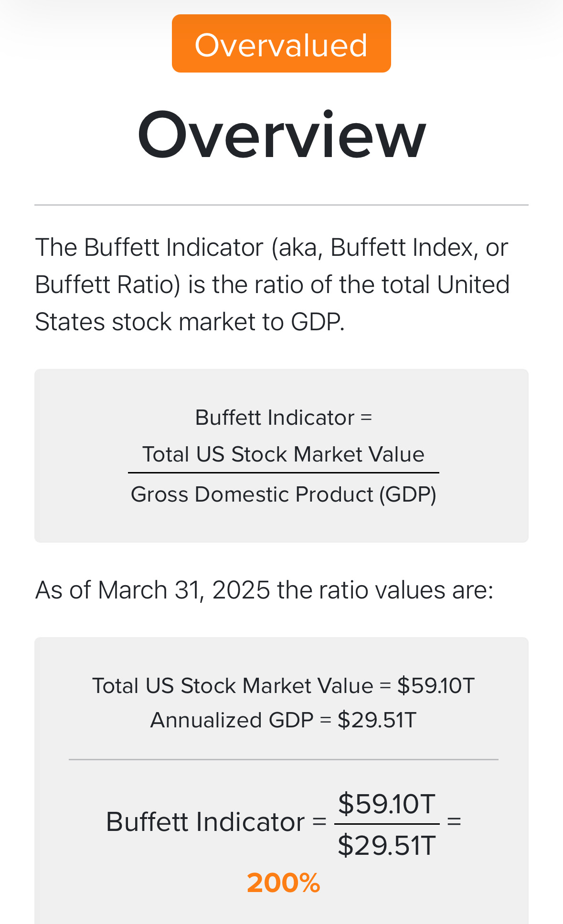Click the "Total US Stock Market Value = $59.10T" line
Viewport: 563px width, 924px height.
tap(283, 686)
